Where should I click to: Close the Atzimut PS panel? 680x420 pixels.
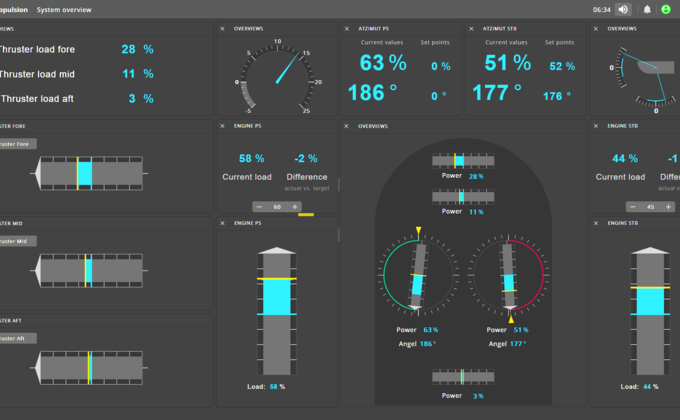348,28
